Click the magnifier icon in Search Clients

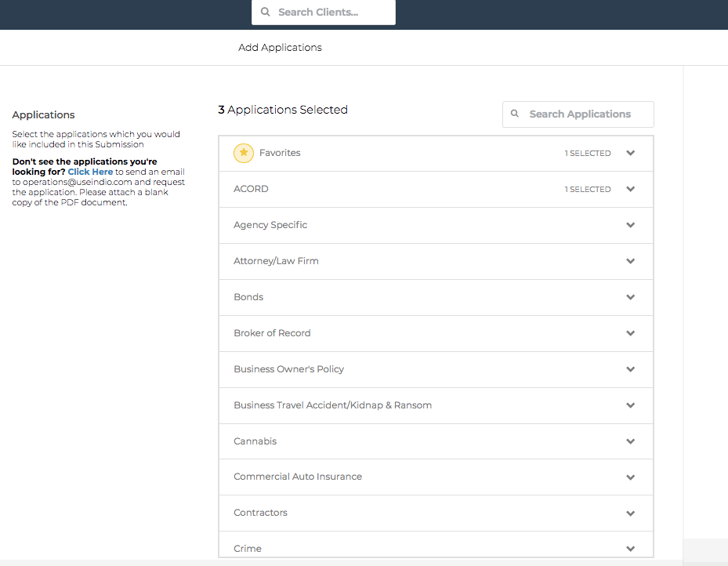point(266,13)
